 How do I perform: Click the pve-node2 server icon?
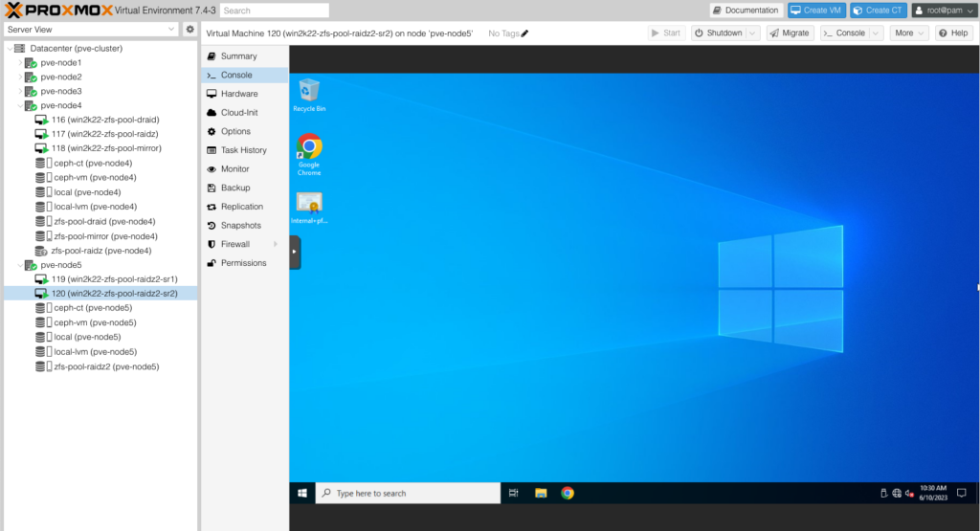pos(31,77)
